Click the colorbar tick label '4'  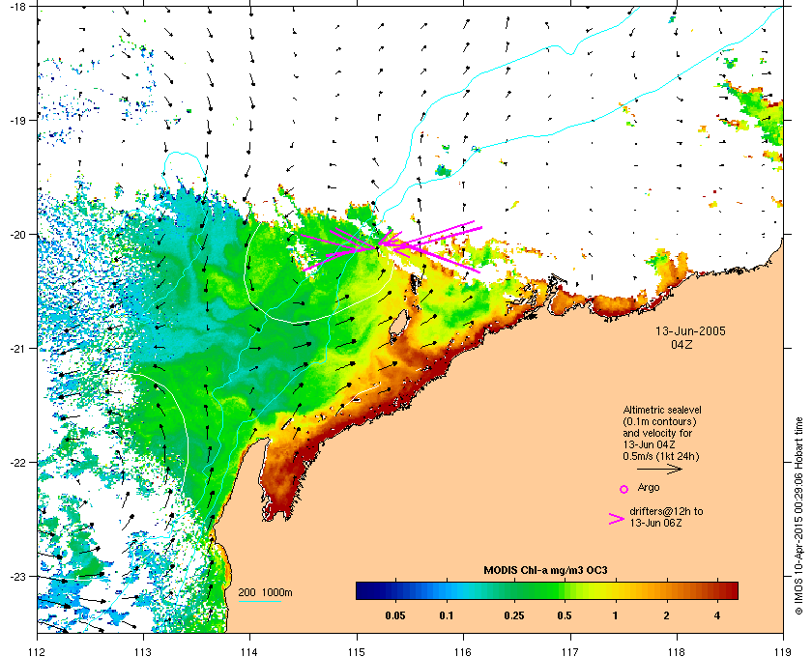click(x=717, y=615)
